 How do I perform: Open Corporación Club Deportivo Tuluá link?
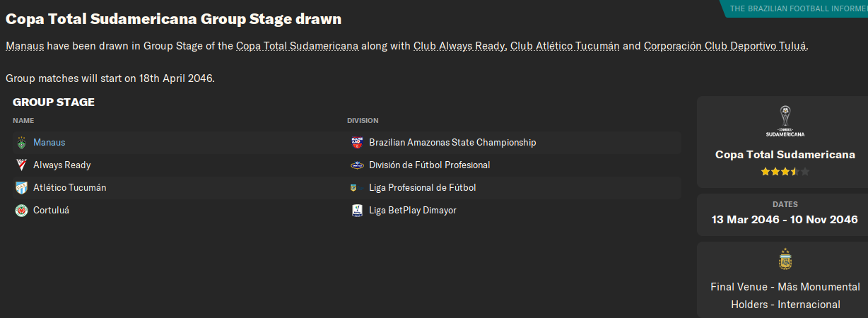[725, 46]
